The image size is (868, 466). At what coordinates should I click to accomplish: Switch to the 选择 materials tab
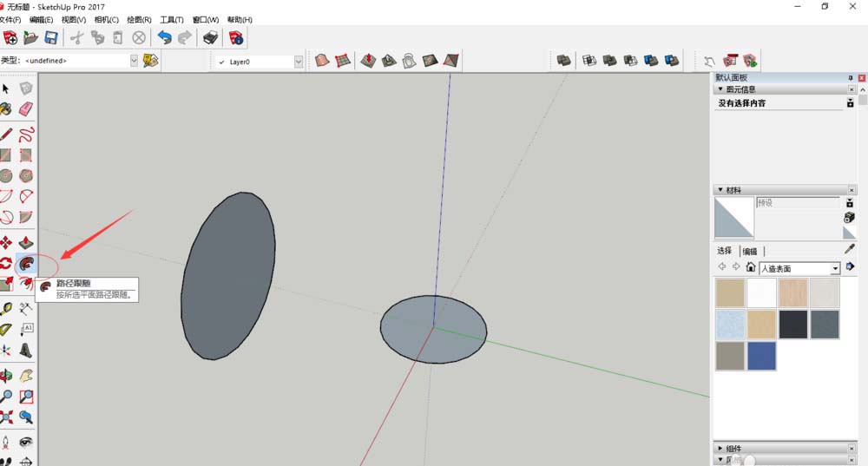[x=725, y=251]
